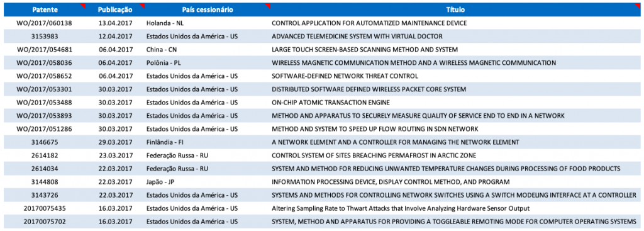Click patent number 20170075435
Screen dimensions: 644x231
[45, 208]
